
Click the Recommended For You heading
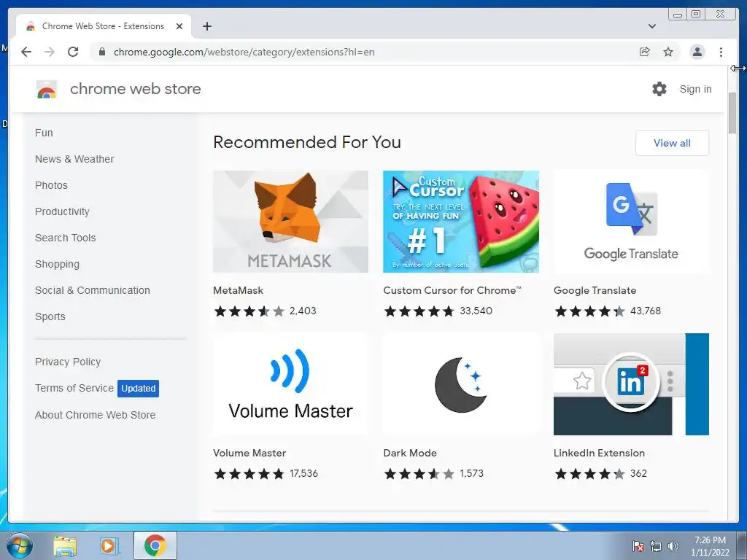tap(307, 142)
